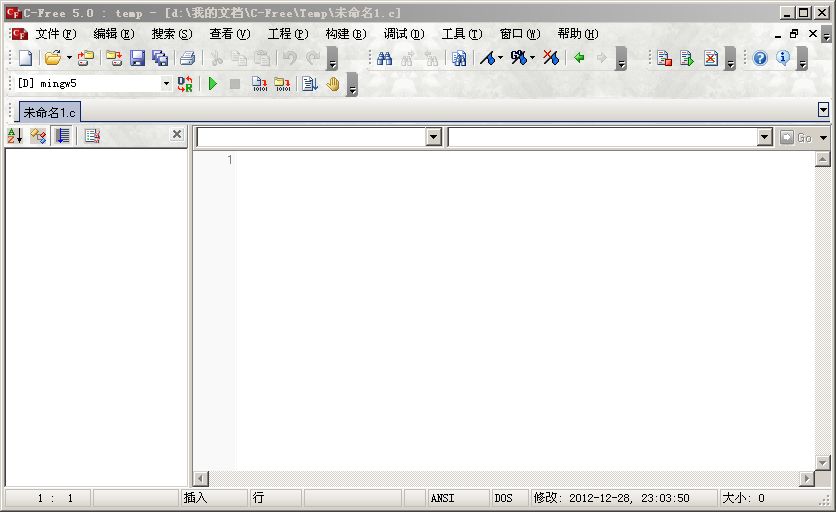Click the Go button
Screen dimensions: 836x512
pyautogui.click(x=796, y=138)
